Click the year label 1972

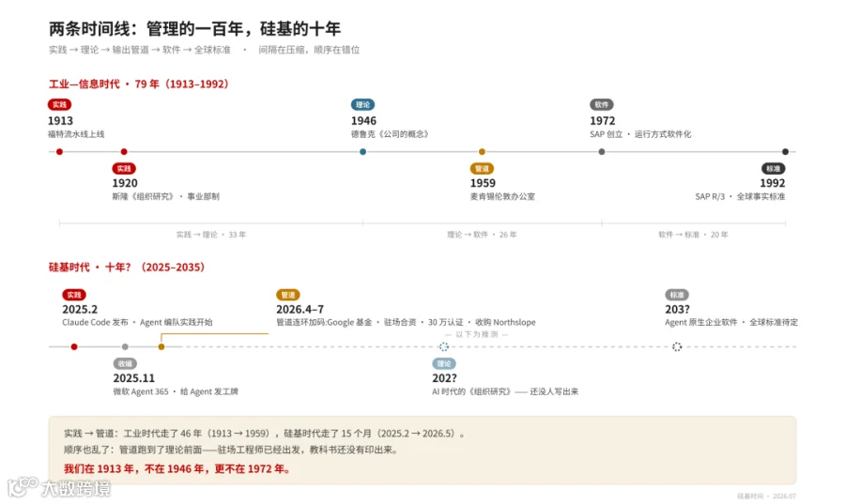click(x=603, y=121)
